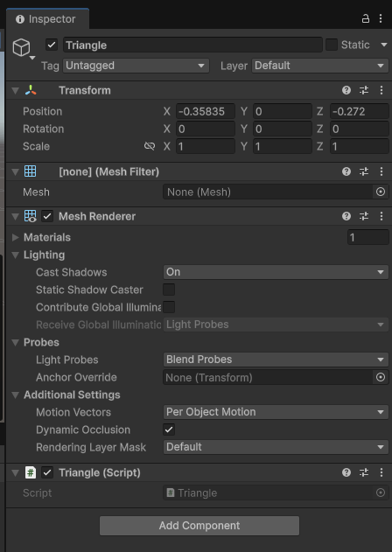The width and height of the screenshot is (392, 552).
Task: Enable Static Shadow Caster checkbox
Action: point(169,290)
